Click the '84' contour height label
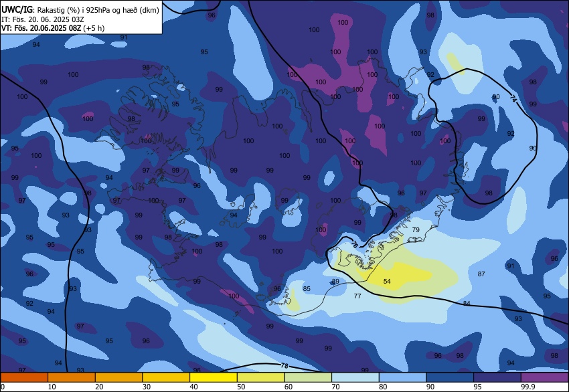The width and height of the screenshot is (569, 392). (467, 303)
